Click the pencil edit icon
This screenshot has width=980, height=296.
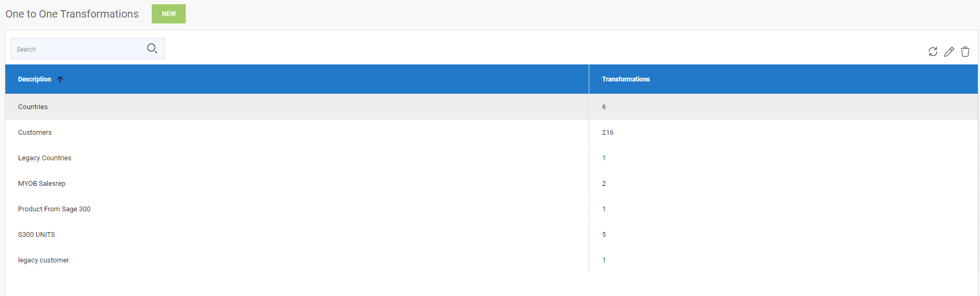tap(949, 52)
